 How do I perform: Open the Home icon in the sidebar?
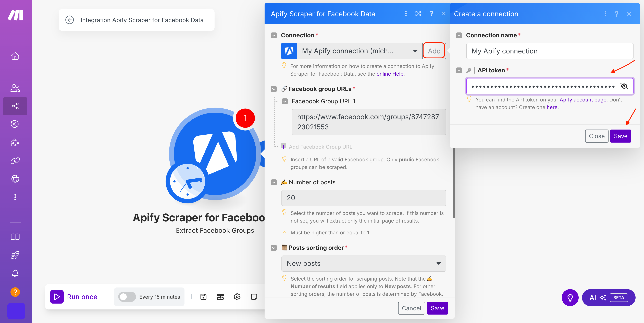15,56
